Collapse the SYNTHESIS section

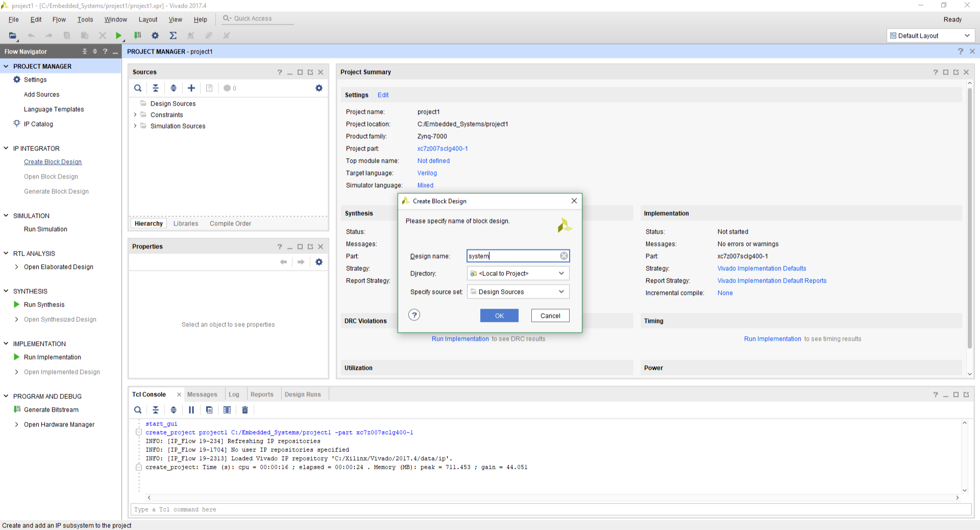[6, 291]
